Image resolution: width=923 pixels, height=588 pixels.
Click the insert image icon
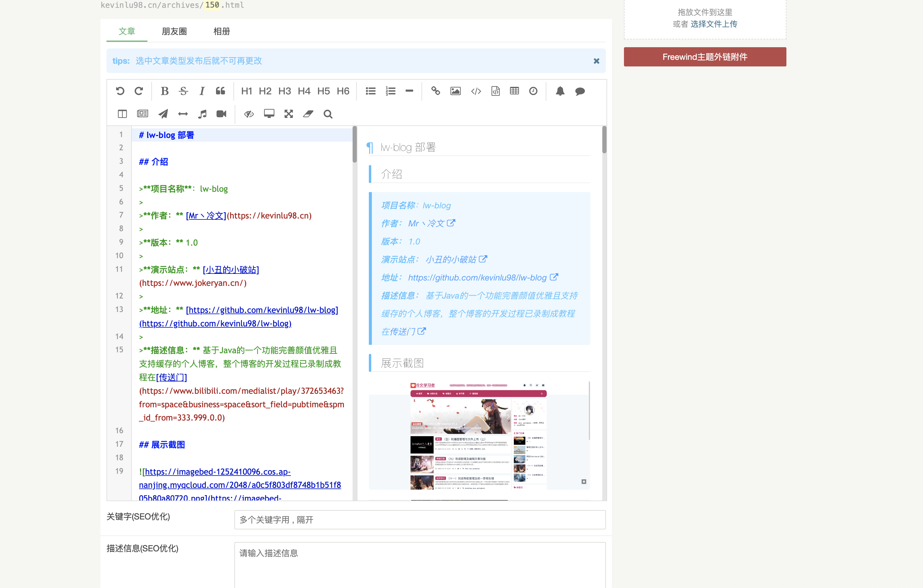pyautogui.click(x=455, y=91)
